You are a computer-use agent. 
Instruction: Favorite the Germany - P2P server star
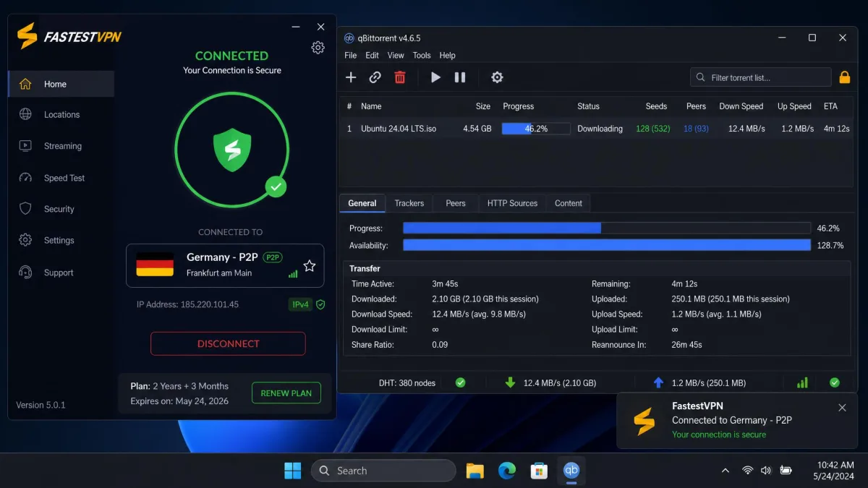point(310,266)
